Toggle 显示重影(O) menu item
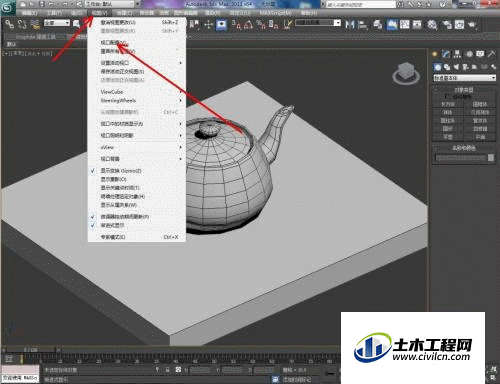The width and height of the screenshot is (500, 384). [x=137, y=179]
